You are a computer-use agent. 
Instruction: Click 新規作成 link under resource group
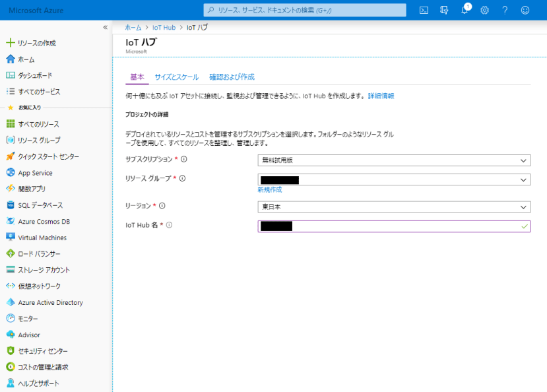point(270,189)
